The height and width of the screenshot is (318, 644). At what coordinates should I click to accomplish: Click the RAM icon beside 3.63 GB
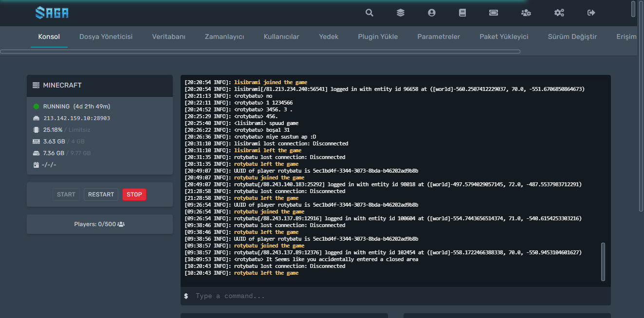[36, 141]
